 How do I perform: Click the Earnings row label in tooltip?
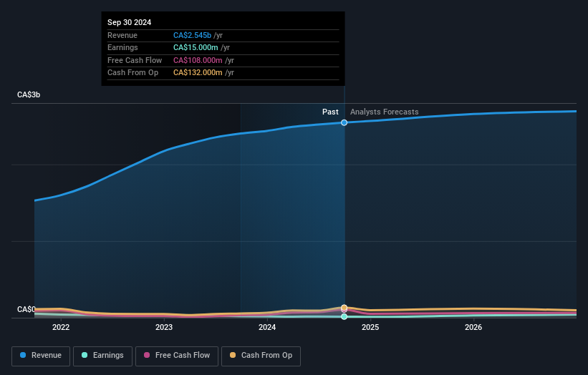click(122, 47)
